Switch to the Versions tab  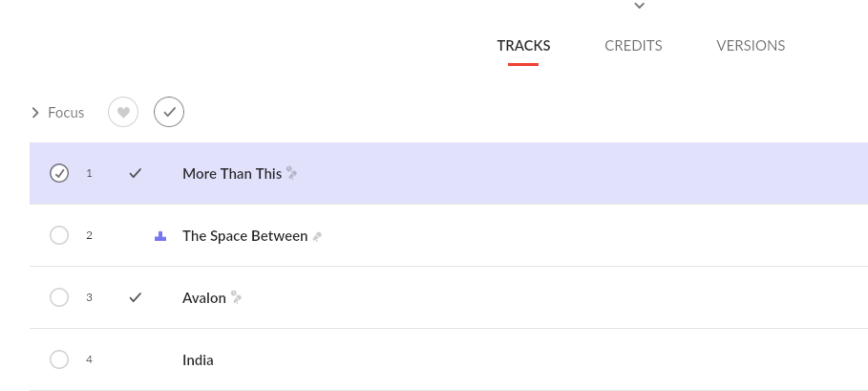click(751, 46)
